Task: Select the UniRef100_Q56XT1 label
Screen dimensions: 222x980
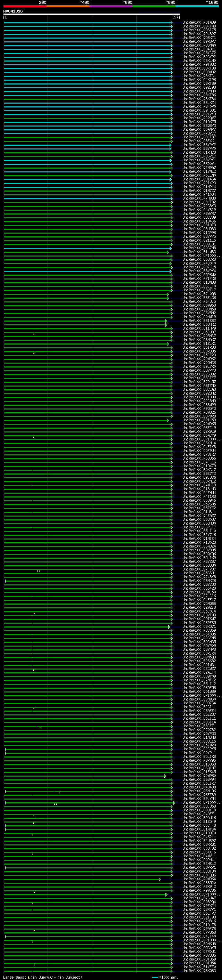Action: pos(199,38)
